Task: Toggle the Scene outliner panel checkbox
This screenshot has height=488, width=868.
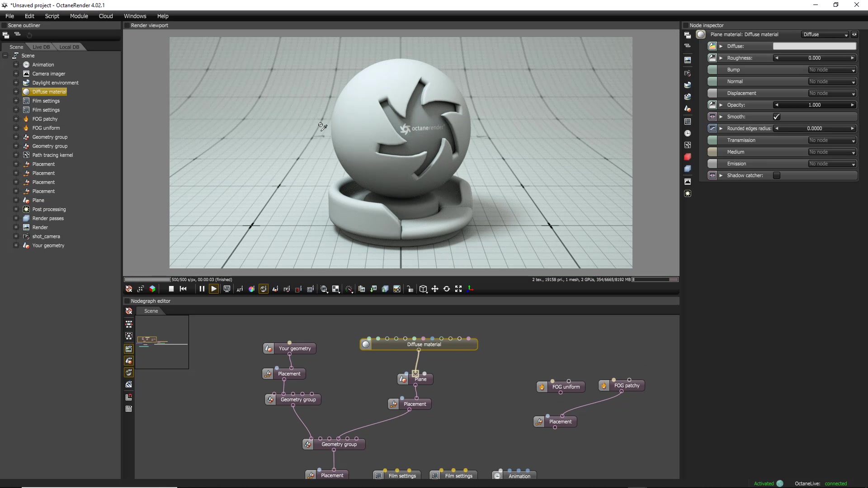Action: [4, 25]
